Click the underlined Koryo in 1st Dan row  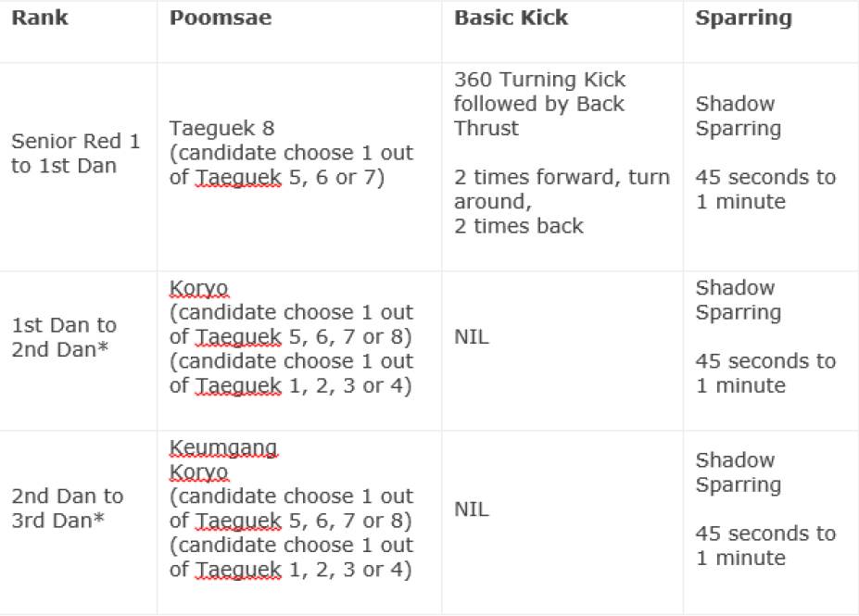(198, 288)
